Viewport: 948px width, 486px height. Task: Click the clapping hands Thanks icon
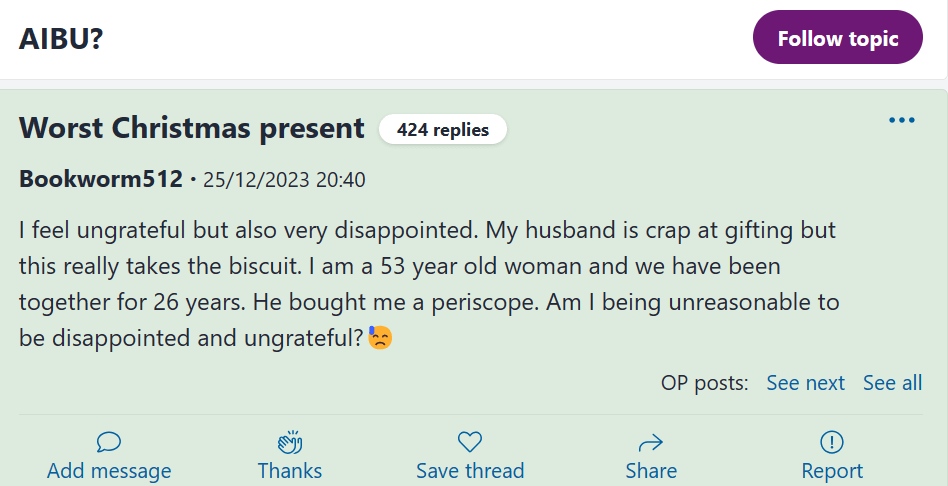290,442
